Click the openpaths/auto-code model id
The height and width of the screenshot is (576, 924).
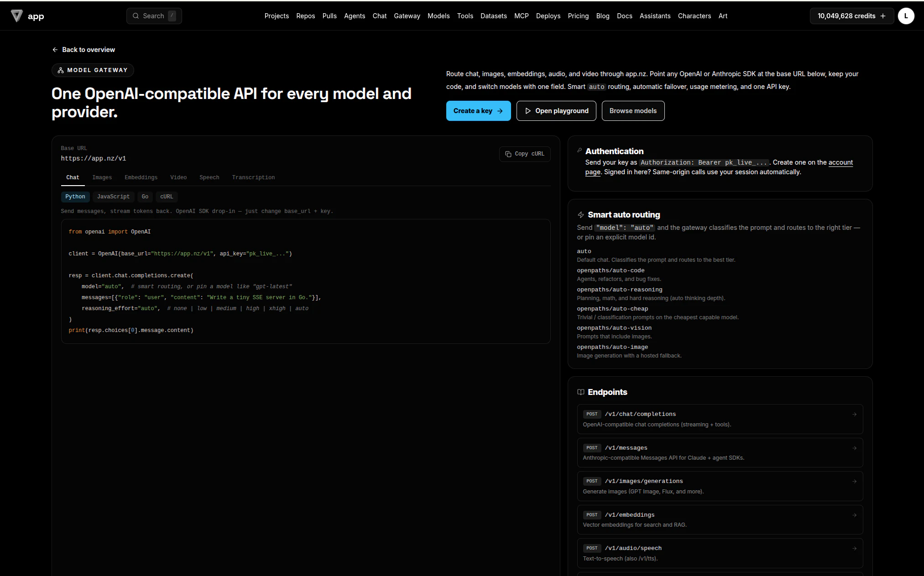coord(611,270)
